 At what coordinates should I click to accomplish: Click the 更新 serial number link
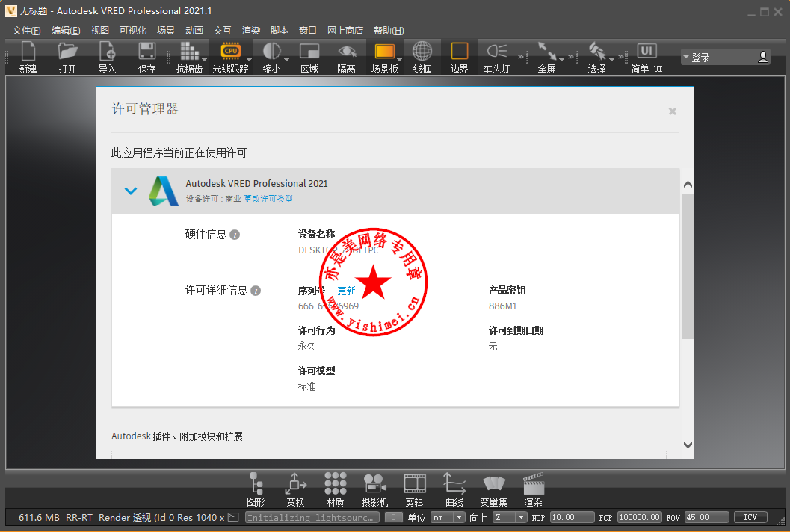click(346, 291)
